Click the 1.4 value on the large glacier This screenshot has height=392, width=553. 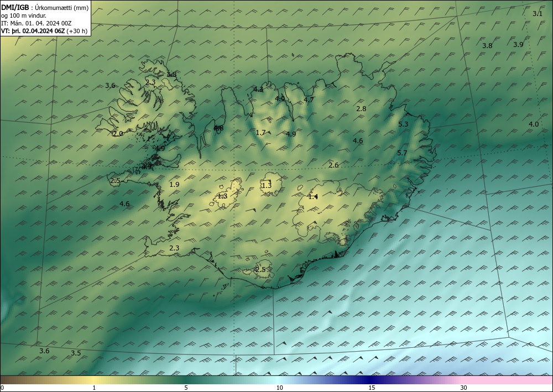(313, 197)
